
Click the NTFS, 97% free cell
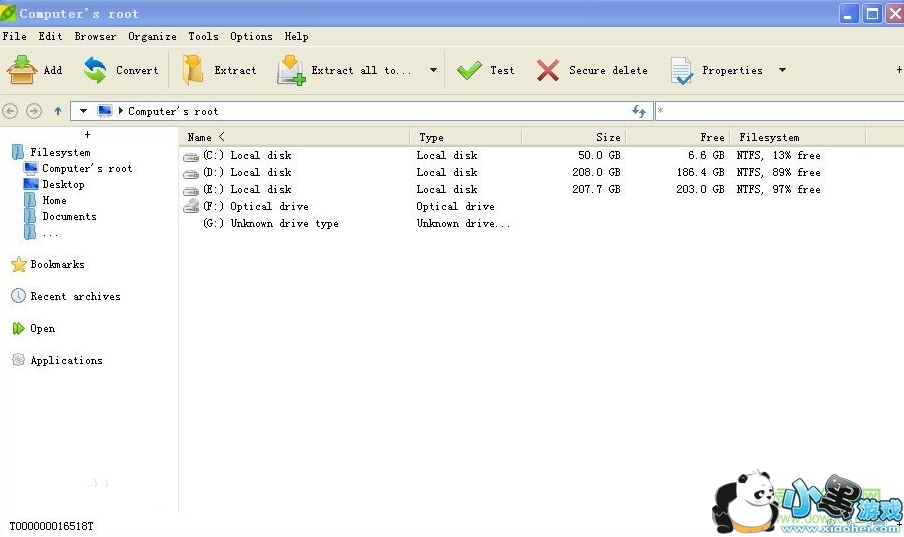click(x=778, y=189)
